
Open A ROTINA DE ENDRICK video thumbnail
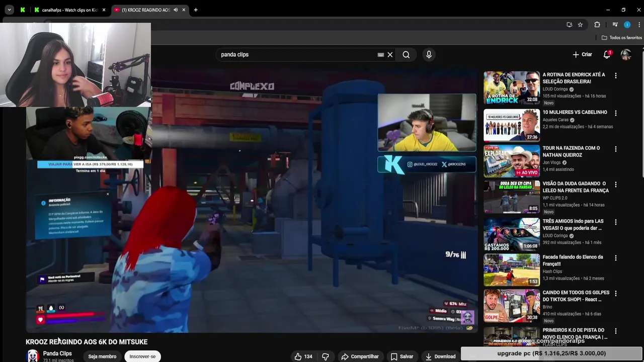pos(512,88)
